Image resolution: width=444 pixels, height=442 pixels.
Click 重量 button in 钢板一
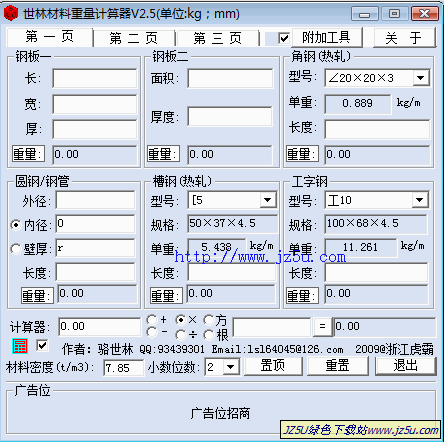pos(28,154)
